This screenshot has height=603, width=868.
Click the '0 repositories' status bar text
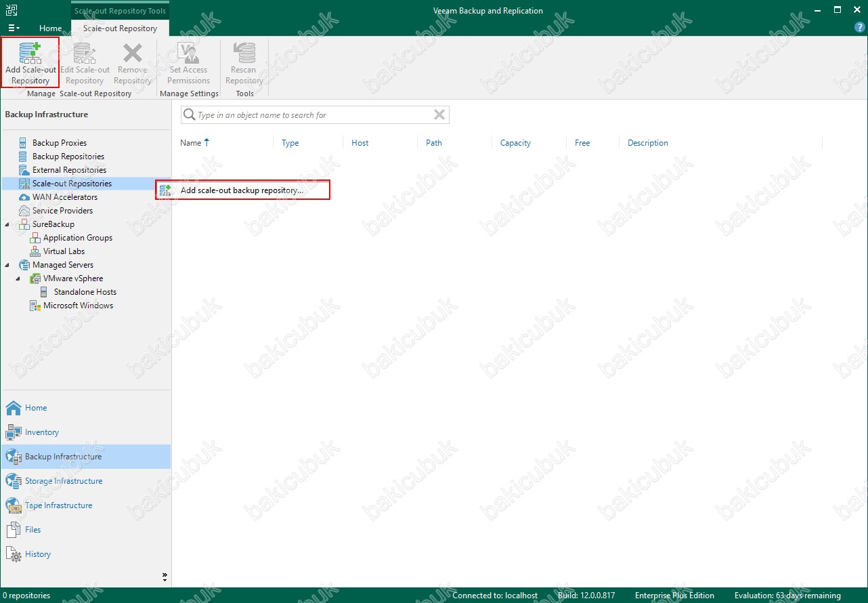(26, 596)
